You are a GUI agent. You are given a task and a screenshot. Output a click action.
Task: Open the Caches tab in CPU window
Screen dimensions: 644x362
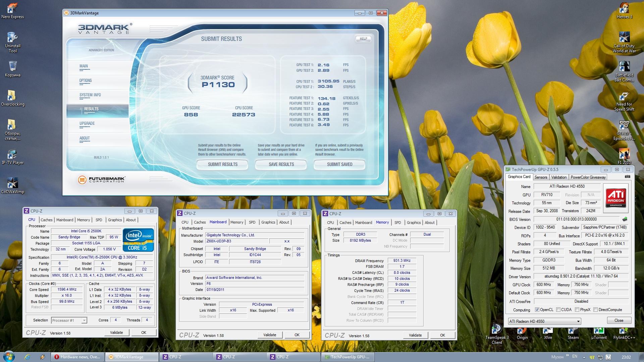click(46, 220)
